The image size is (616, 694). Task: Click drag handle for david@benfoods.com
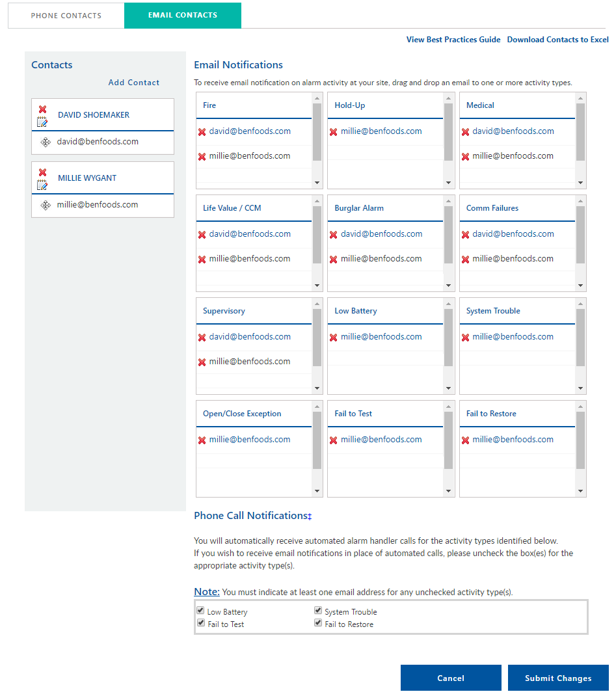(x=46, y=142)
